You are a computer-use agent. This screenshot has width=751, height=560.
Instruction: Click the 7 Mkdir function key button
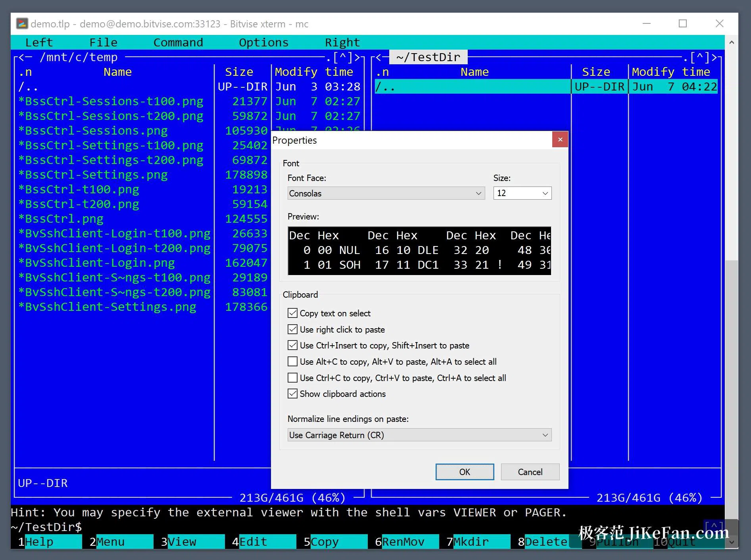tap(478, 542)
